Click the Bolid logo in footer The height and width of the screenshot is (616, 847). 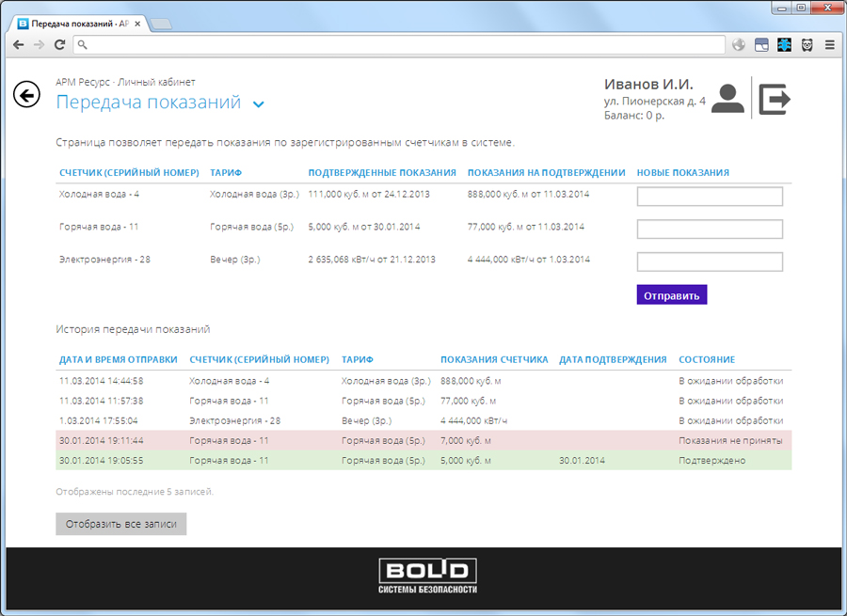click(427, 576)
